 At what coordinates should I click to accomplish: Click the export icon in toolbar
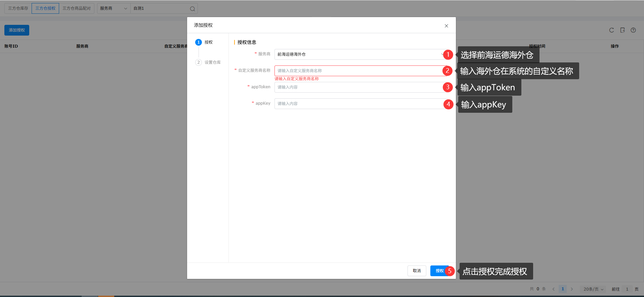tap(622, 30)
